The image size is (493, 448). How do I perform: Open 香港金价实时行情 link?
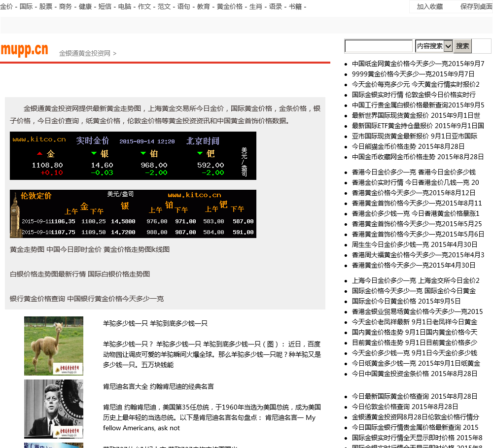(415, 183)
